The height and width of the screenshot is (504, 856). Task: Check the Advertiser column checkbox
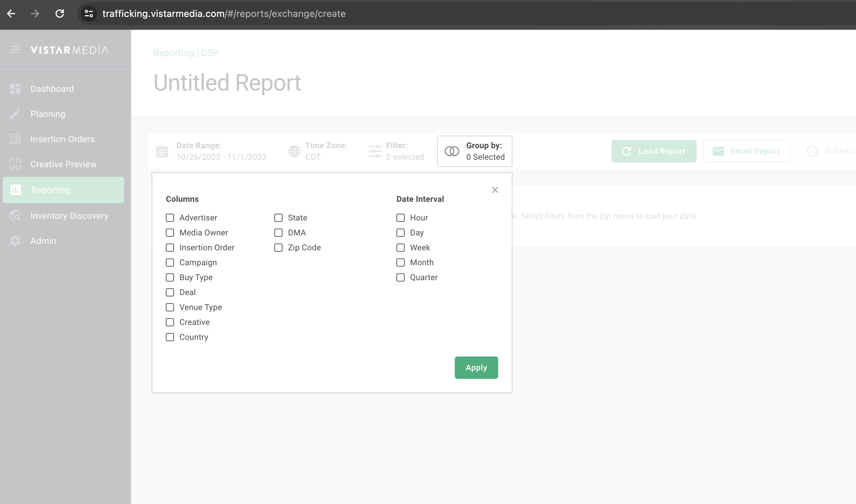[170, 218]
